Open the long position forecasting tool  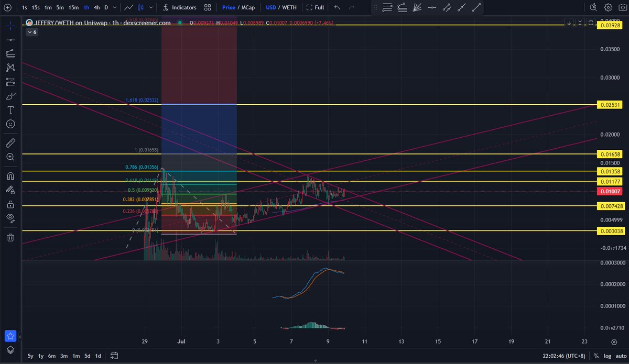pyautogui.click(x=10, y=82)
